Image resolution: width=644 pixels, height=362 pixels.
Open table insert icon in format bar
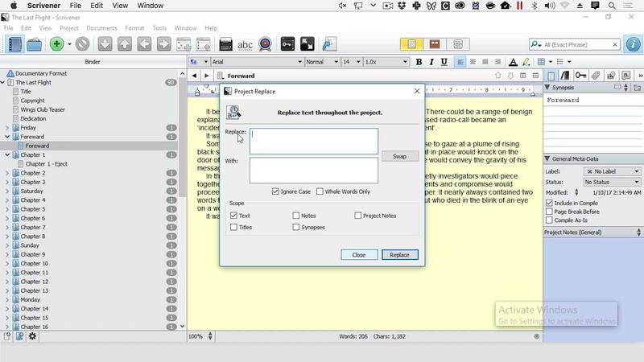pyautogui.click(x=541, y=62)
